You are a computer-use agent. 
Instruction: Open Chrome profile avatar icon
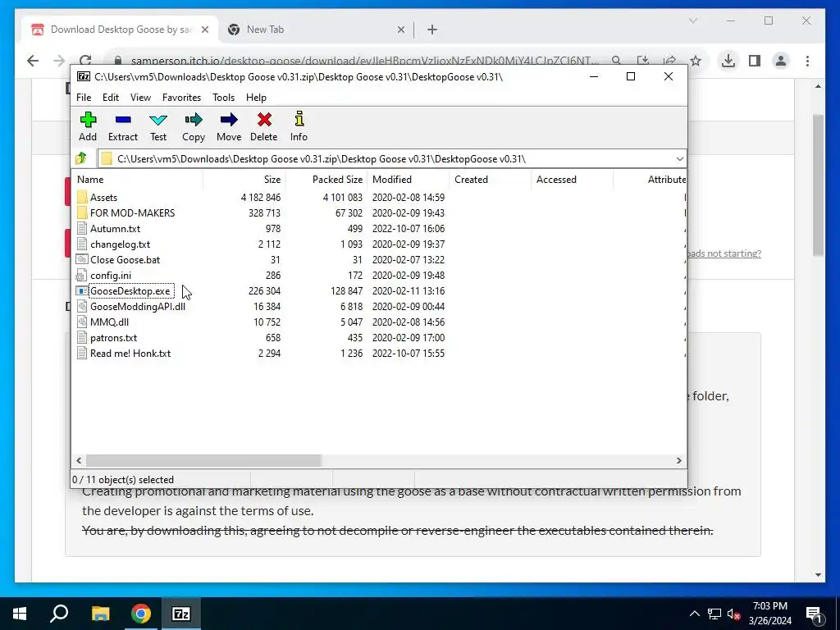pos(781,61)
